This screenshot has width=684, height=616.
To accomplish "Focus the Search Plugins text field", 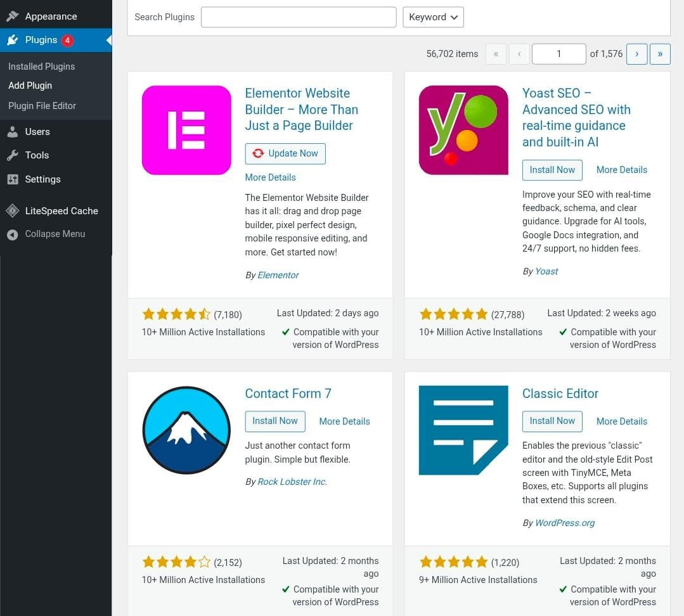I will tap(299, 17).
